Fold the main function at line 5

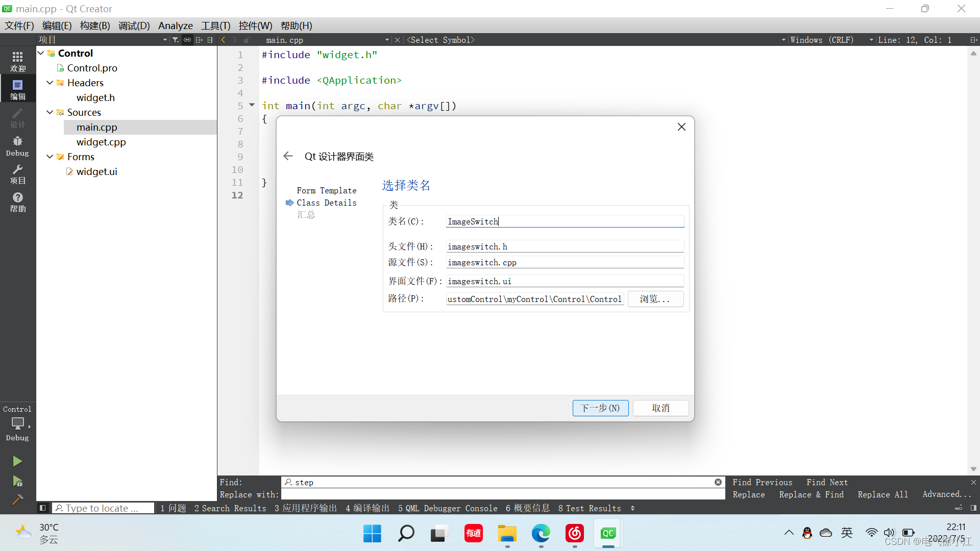[x=252, y=105]
